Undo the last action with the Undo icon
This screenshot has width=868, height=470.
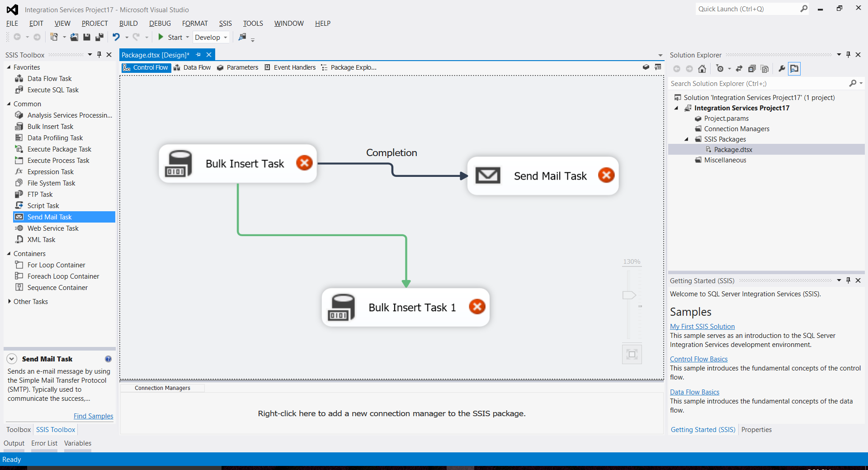[x=116, y=37]
